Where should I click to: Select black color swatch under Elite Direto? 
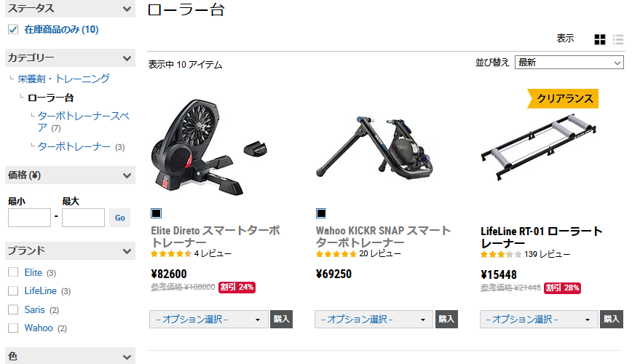click(156, 213)
